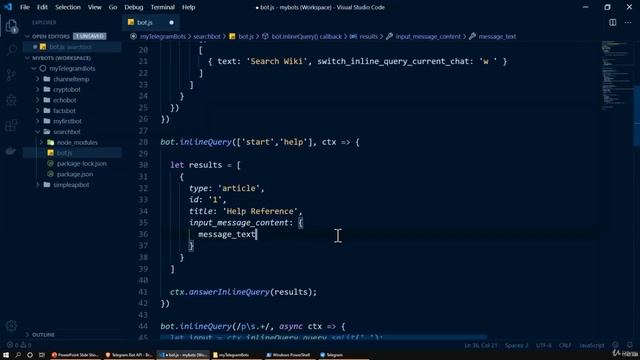Open the Search view in activity bar
The width and height of the screenshot is (640, 360).
(11, 51)
